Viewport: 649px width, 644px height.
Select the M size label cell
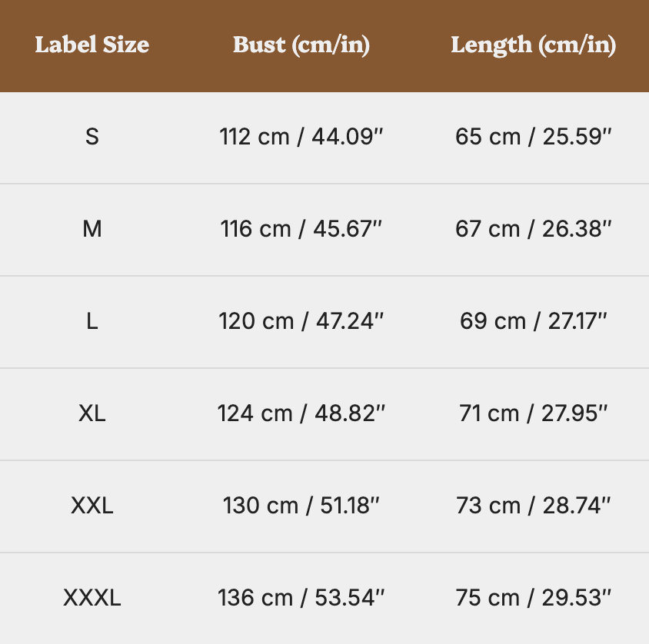click(x=92, y=229)
